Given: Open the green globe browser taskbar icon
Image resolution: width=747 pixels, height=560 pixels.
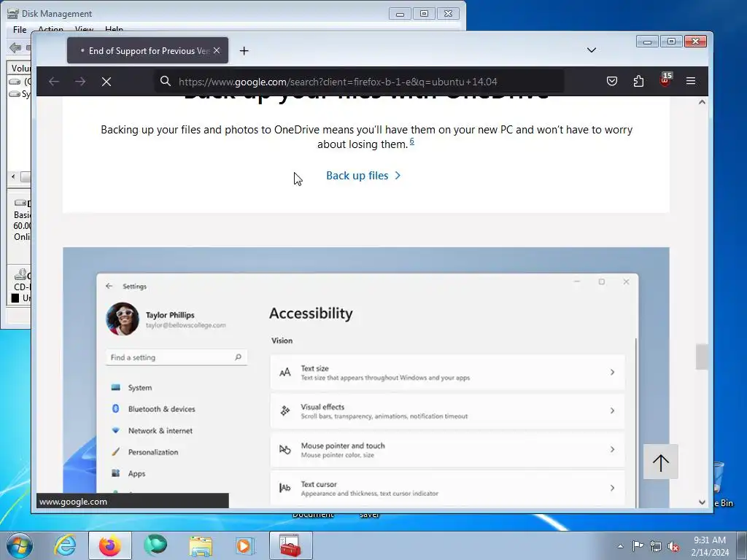Looking at the screenshot, I should (155, 545).
